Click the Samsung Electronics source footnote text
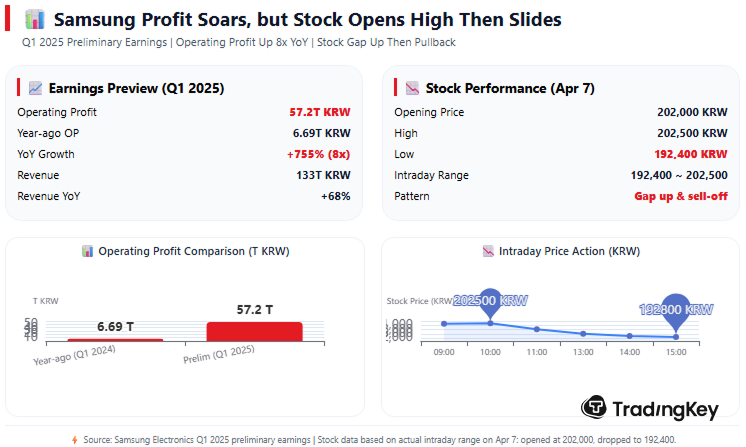The image size is (746, 447). coord(379,439)
